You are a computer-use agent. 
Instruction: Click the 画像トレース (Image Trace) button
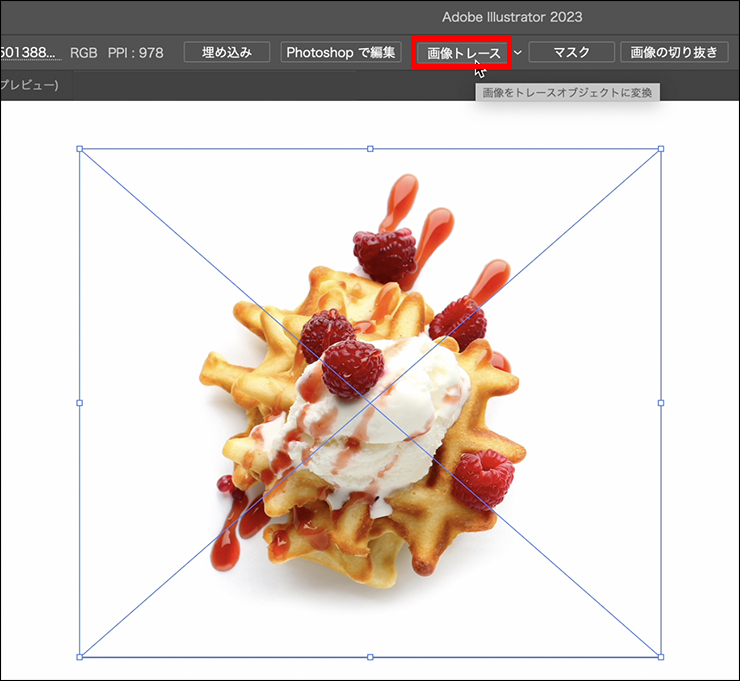coord(462,52)
